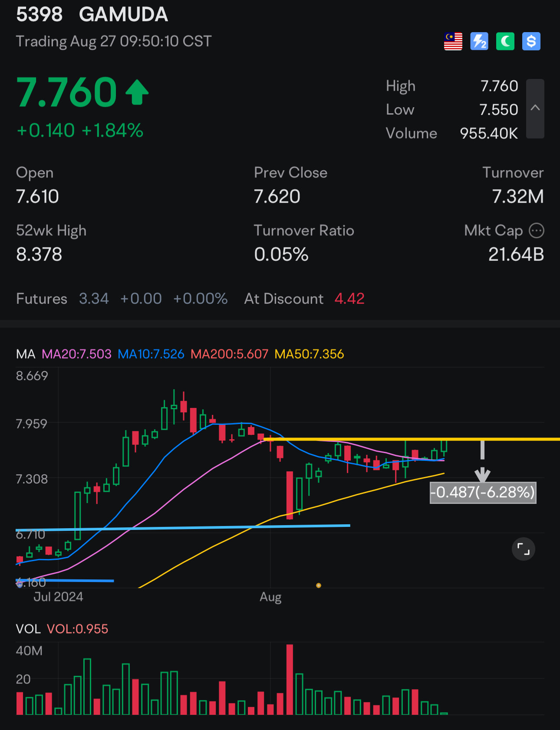Tap the Prev Close value 7.620
Image resolution: width=560 pixels, height=730 pixels.
[277, 197]
